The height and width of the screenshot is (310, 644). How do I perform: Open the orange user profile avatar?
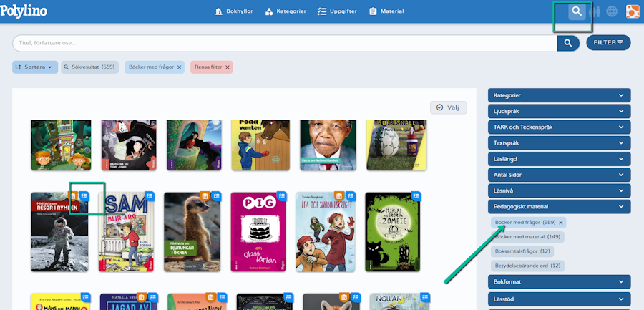pos(633,11)
